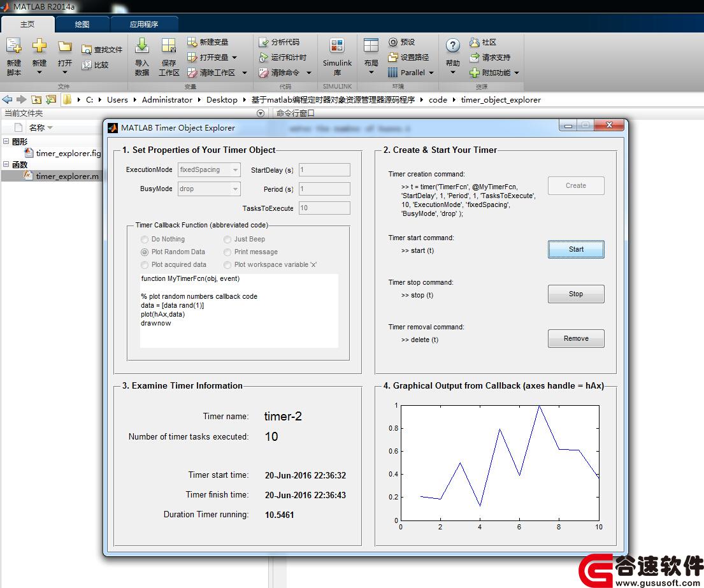Click the Compare (比较) icon
This screenshot has height=588, width=704.
(86, 64)
